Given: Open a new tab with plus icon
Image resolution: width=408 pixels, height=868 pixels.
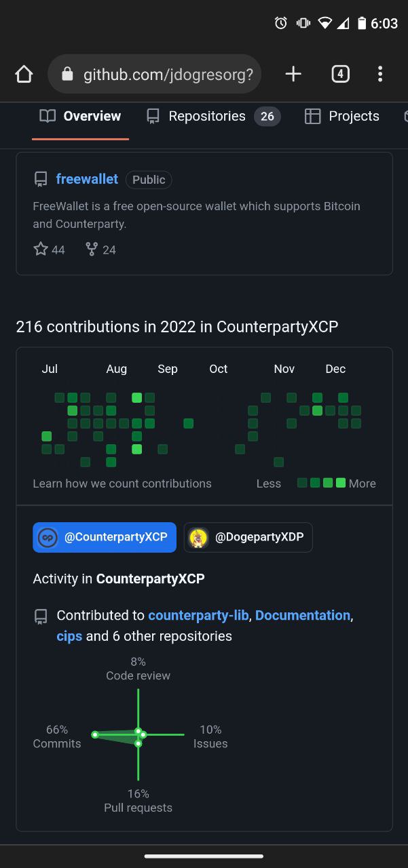Looking at the screenshot, I should click(293, 74).
